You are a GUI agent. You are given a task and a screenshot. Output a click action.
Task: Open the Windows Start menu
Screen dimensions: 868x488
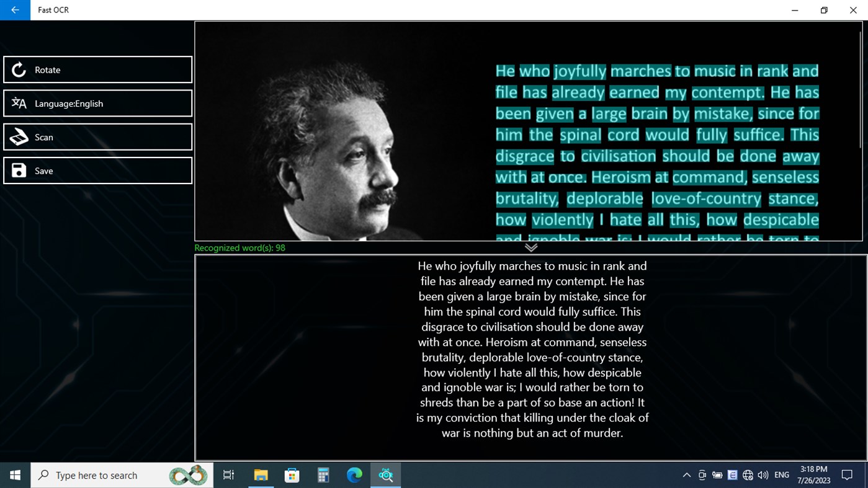14,475
